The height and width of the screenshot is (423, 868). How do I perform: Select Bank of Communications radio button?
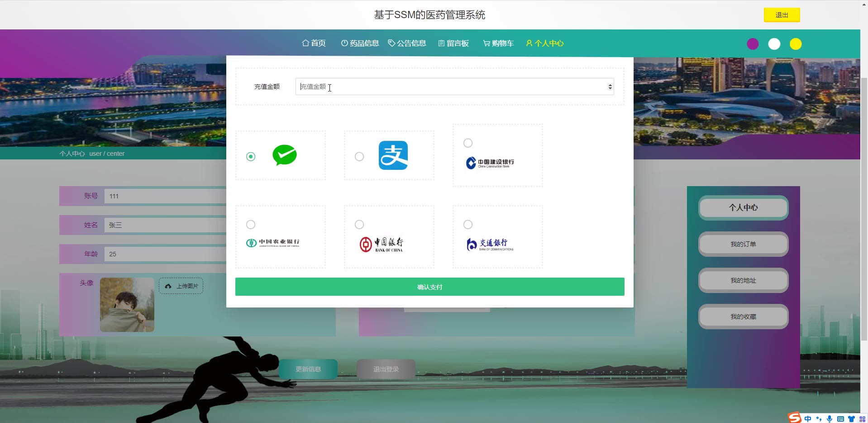pos(468,225)
